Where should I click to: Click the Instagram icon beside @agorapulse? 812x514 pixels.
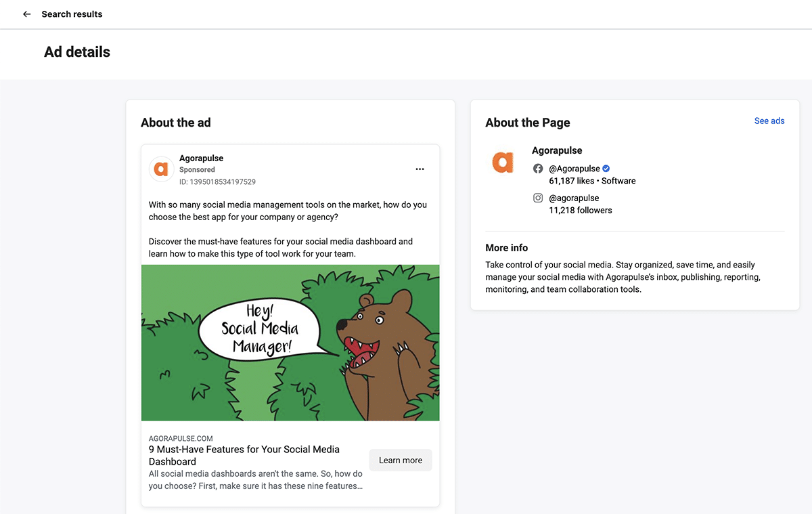click(538, 198)
